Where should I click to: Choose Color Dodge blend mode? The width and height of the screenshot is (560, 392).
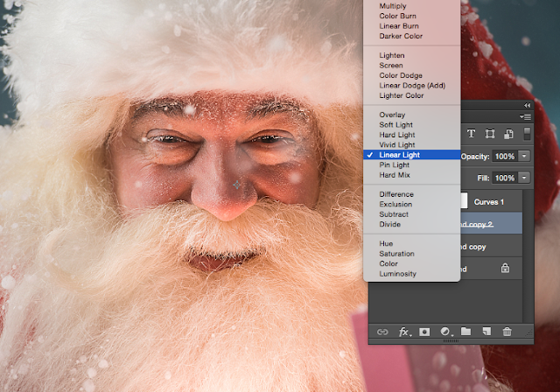(x=401, y=75)
